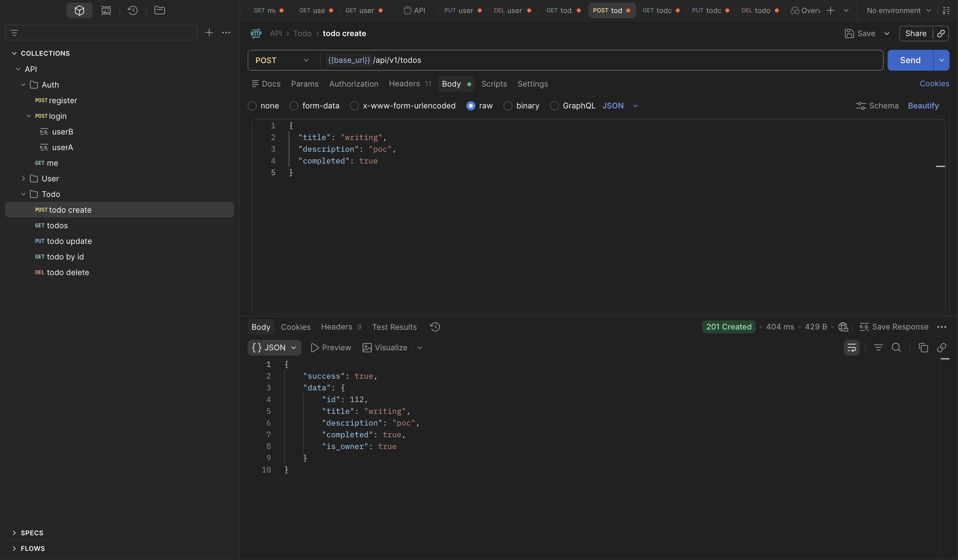Switch to the request Headers tab
The image size is (958, 560).
pyautogui.click(x=410, y=84)
